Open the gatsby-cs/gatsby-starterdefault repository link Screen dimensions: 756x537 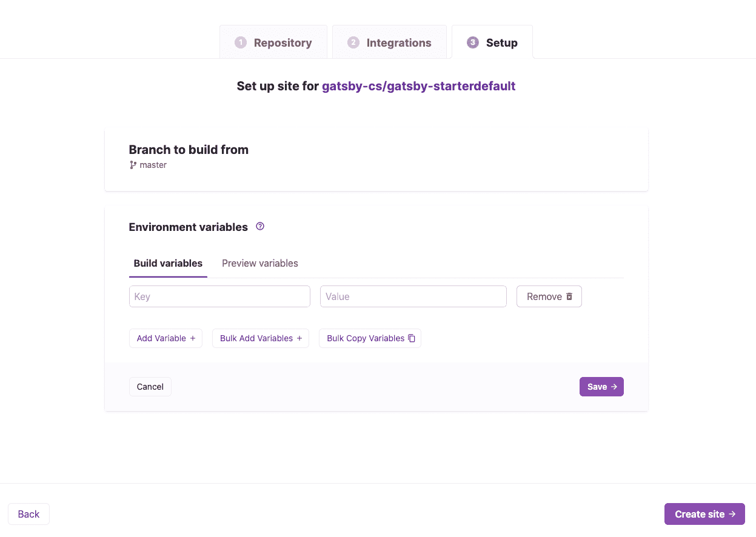pyautogui.click(x=418, y=86)
